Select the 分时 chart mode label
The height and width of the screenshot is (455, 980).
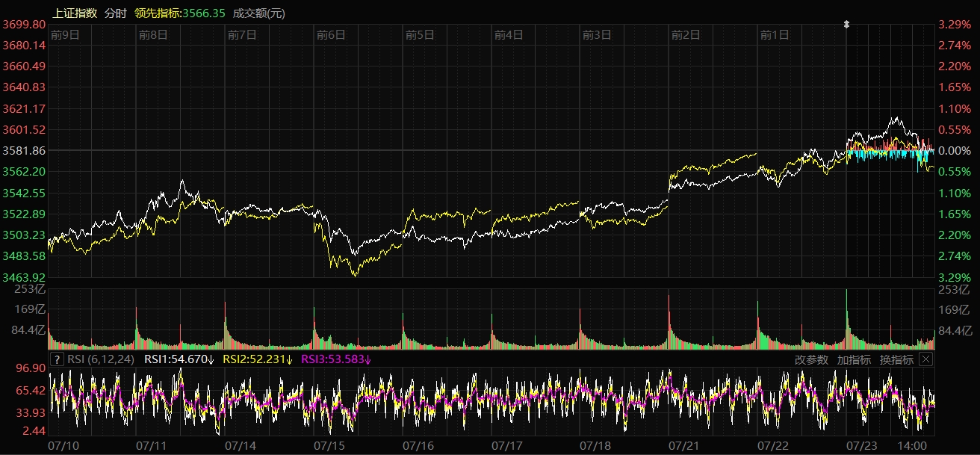click(115, 13)
